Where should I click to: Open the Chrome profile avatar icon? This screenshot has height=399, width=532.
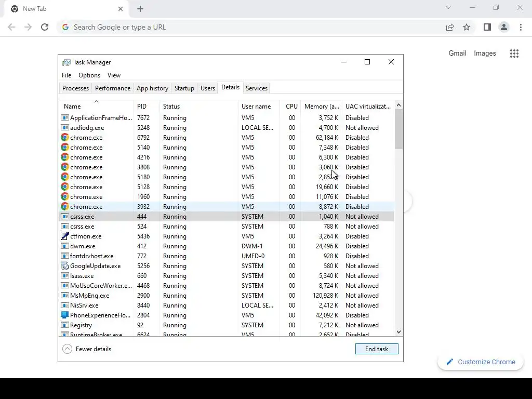[x=504, y=27]
